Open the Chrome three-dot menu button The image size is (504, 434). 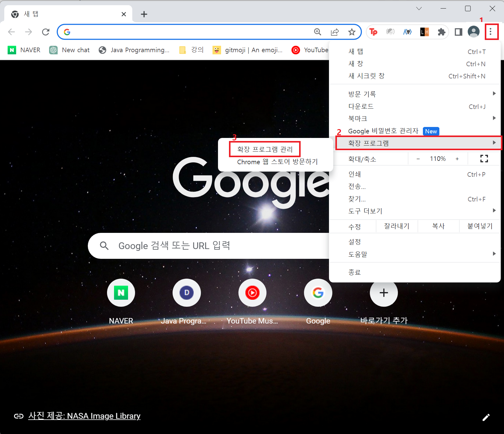[x=491, y=32]
